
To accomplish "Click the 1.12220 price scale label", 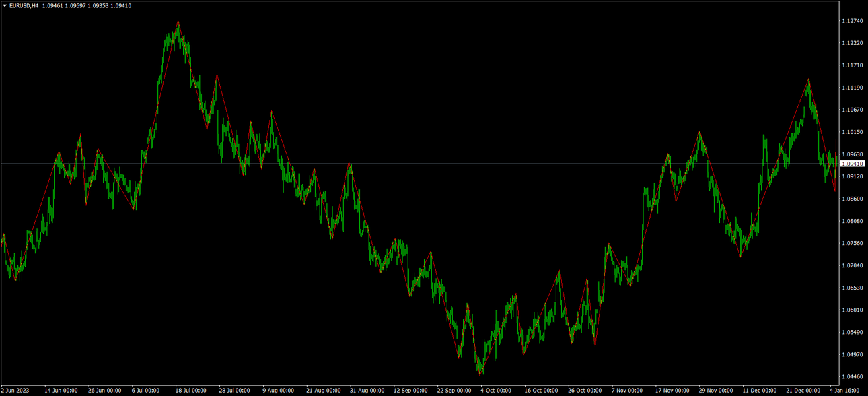I will 853,43.
